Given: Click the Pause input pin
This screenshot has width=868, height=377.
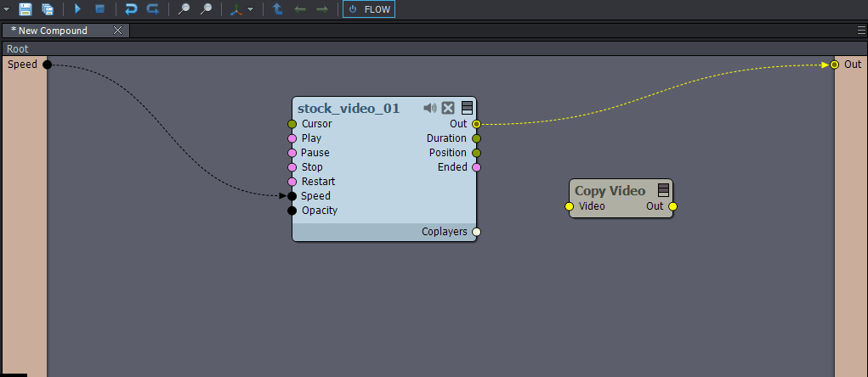Looking at the screenshot, I should click(292, 153).
